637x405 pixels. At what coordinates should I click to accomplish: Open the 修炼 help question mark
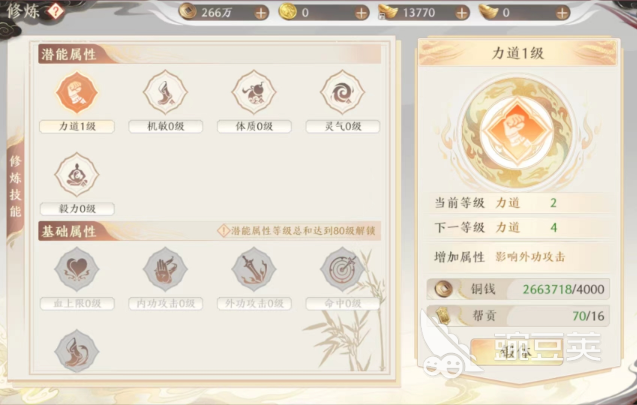(56, 11)
